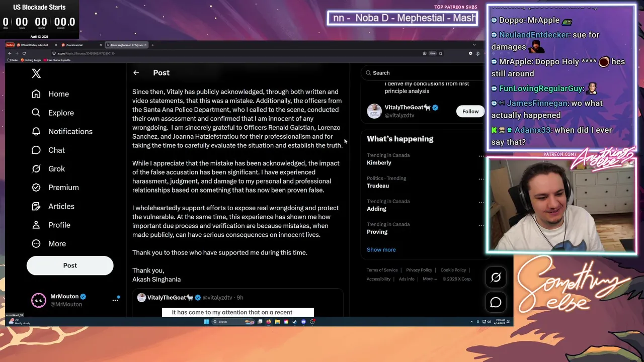The height and width of the screenshot is (362, 644).
Task: Open Chat in the sidebar
Action: click(x=48, y=150)
